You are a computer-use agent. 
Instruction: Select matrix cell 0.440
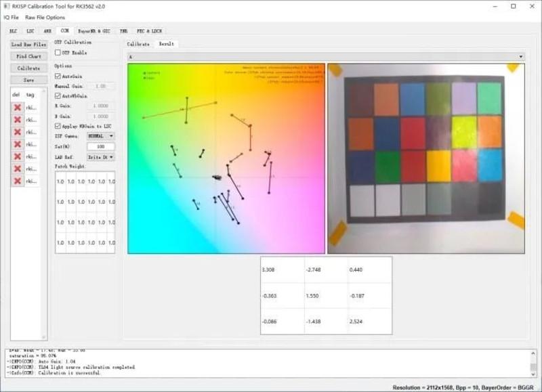tap(369, 269)
